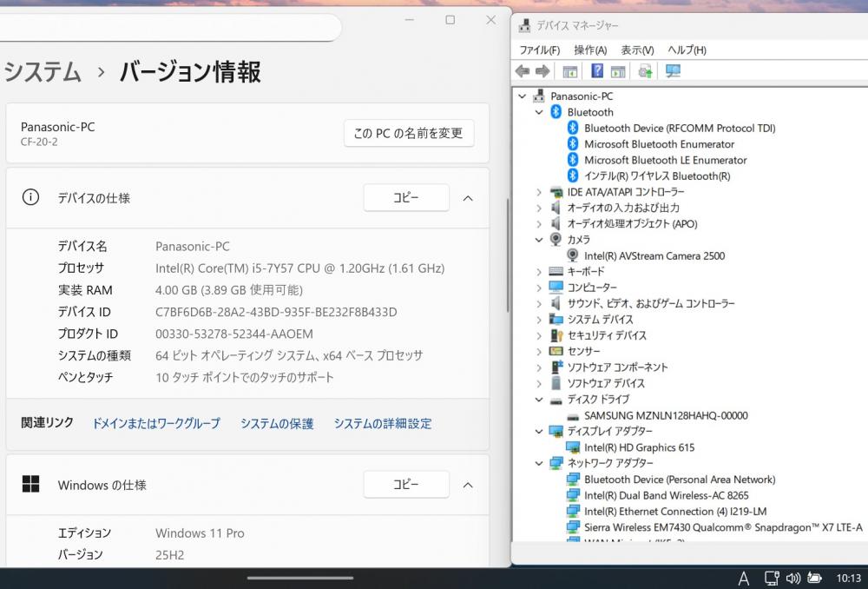Select SAMSUNG MZNLN128HAHQ-00000 disk drive
868x589 pixels.
(x=665, y=415)
